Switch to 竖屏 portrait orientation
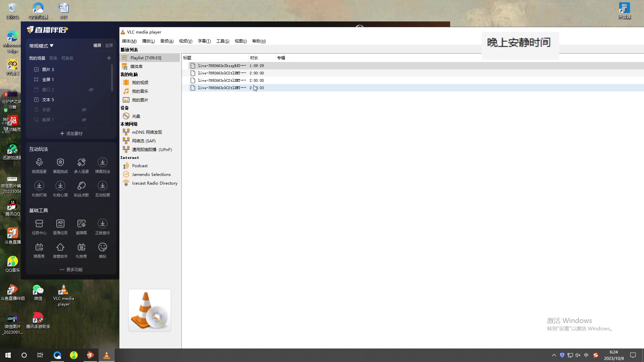 109,46
